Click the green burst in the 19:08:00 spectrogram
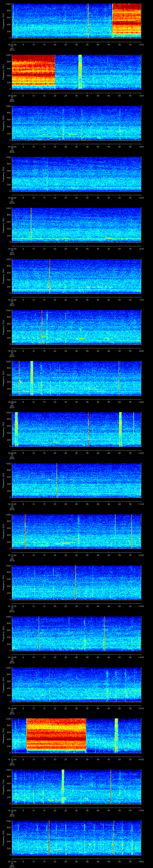Viewport: 153px width, 868px height. coord(32,378)
